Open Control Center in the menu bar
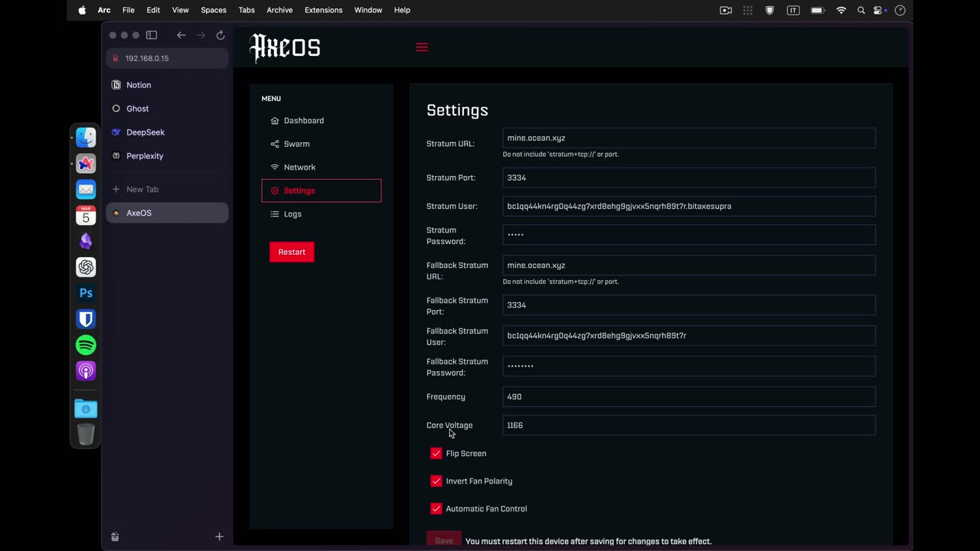Screen dimensions: 980x551 879,10
